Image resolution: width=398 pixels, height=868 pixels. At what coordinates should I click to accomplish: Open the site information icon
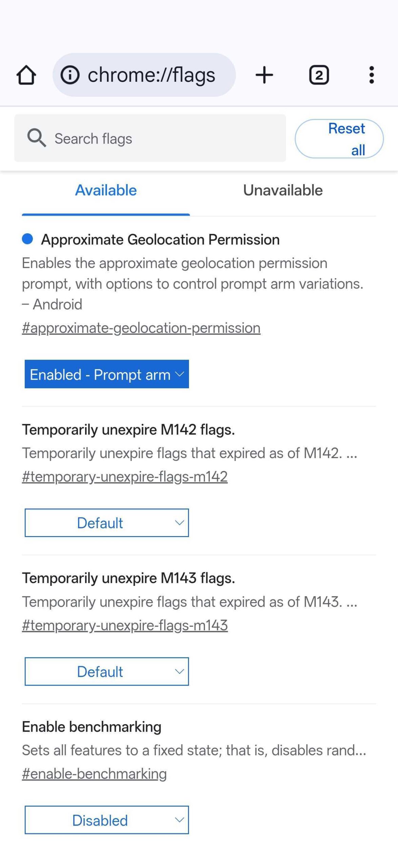pyautogui.click(x=70, y=75)
